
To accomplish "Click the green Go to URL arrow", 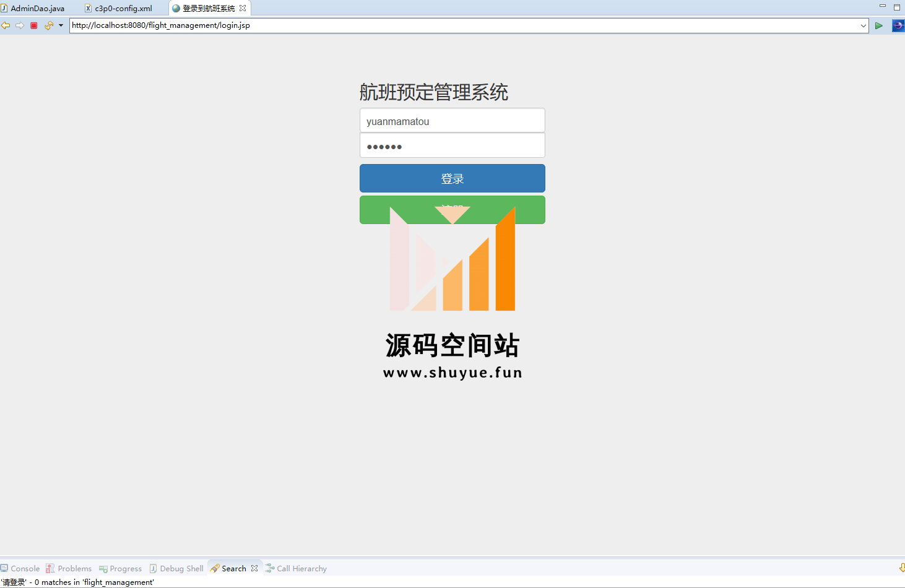I will [x=878, y=25].
